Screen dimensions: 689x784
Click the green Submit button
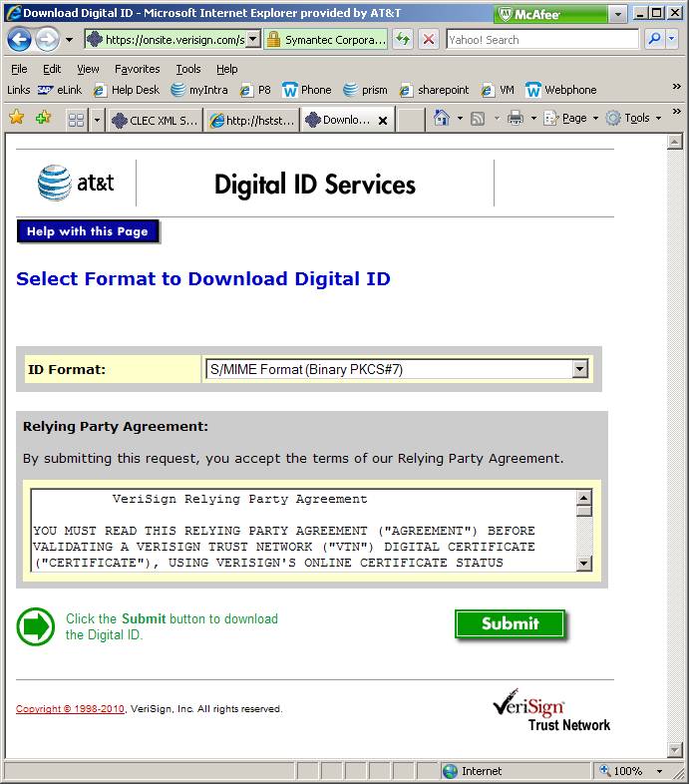click(x=510, y=623)
